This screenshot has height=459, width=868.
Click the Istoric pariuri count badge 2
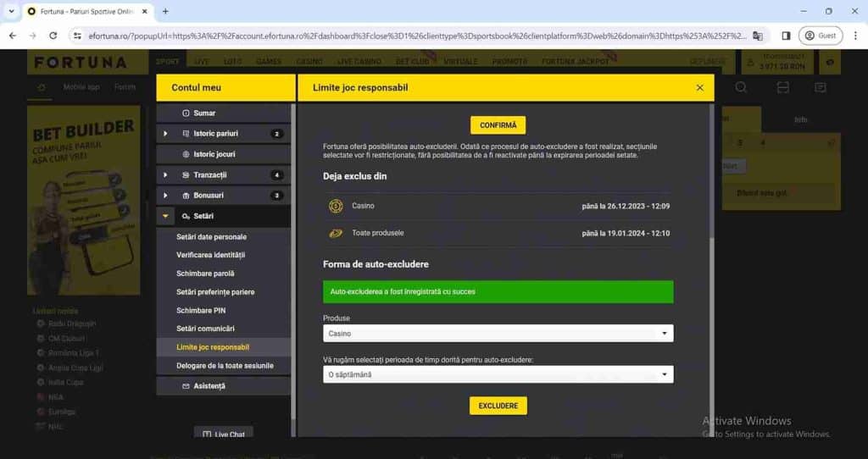point(276,133)
